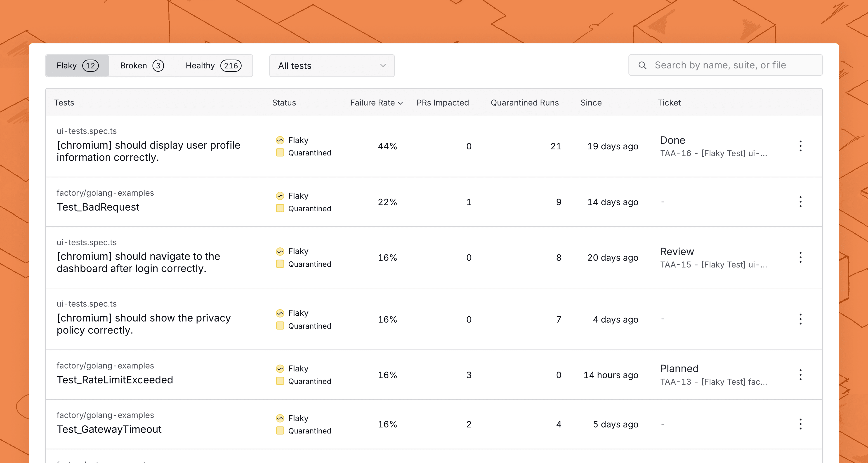The image size is (868, 463).
Task: Open kebab menu for Test_GatewayTimeout row
Action: click(x=800, y=424)
